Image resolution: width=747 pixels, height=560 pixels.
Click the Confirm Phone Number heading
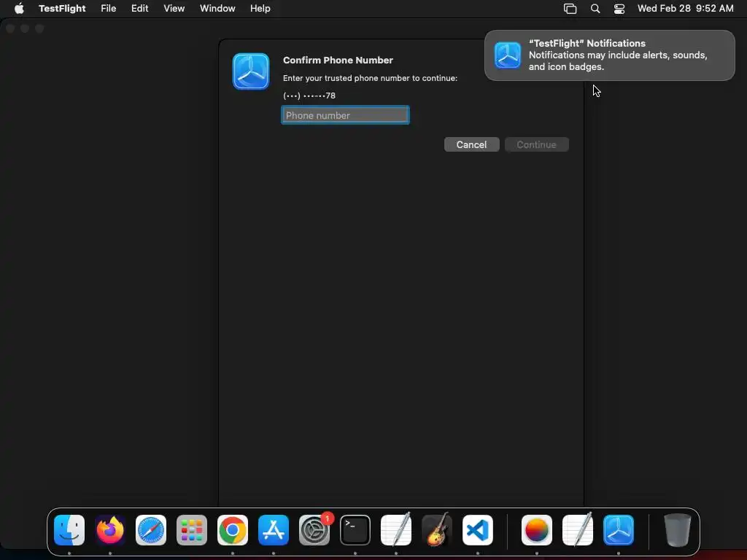338,60
